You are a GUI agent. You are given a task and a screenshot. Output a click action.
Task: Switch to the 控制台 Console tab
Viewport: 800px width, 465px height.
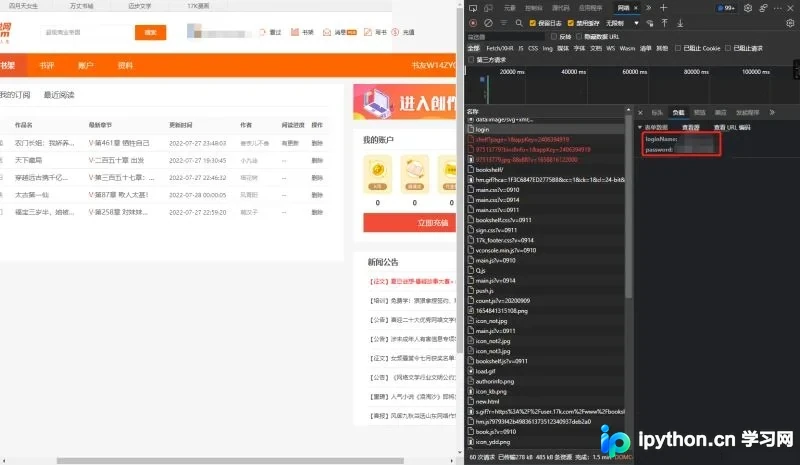click(x=534, y=8)
